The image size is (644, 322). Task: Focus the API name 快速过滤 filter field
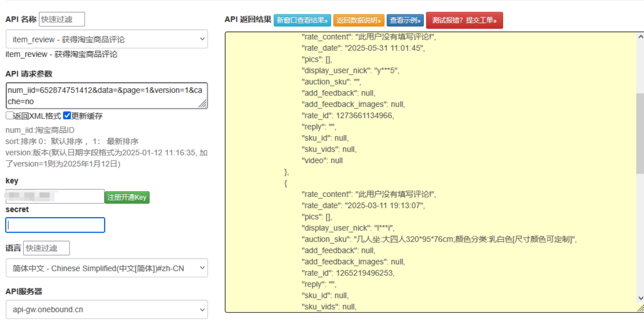(x=62, y=19)
